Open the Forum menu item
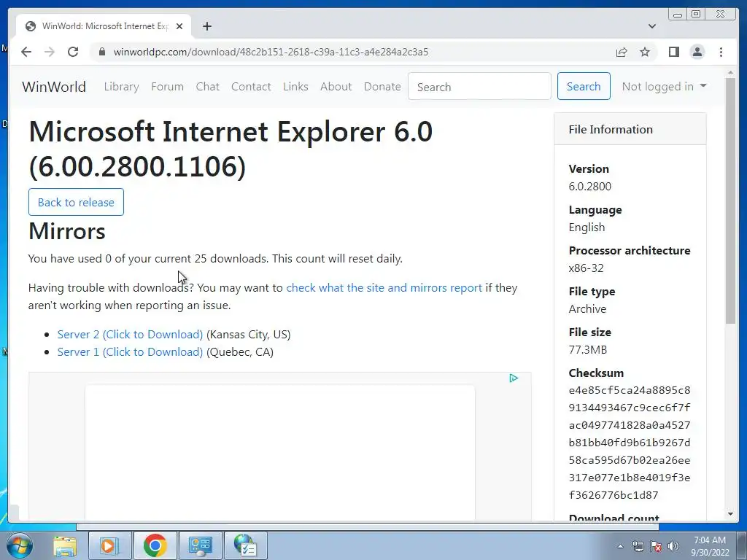The height and width of the screenshot is (560, 747). [167, 87]
